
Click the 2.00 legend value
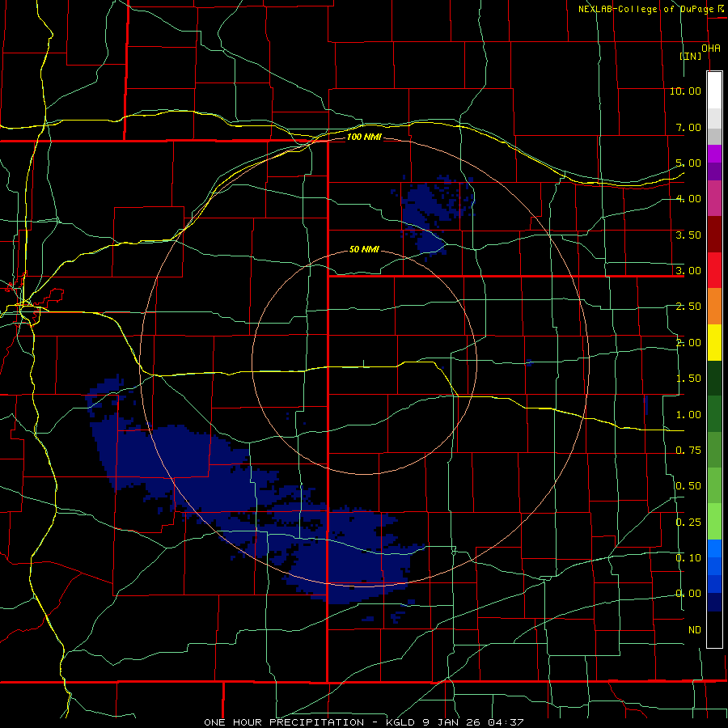pos(688,343)
